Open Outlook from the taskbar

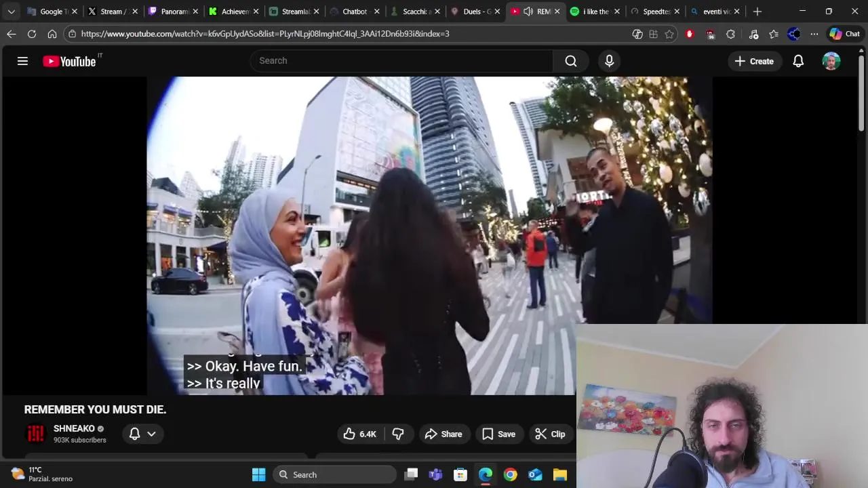click(535, 474)
